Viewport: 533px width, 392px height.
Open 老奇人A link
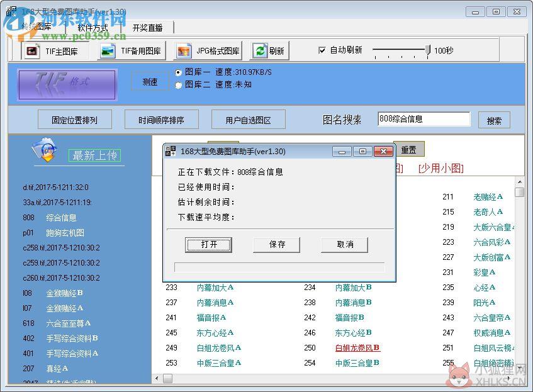[488, 212]
